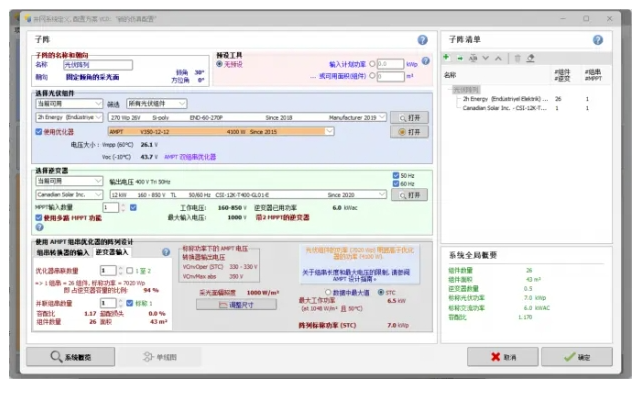Toggle 50 Hz checkbox
642x394 pixels.
point(396,175)
